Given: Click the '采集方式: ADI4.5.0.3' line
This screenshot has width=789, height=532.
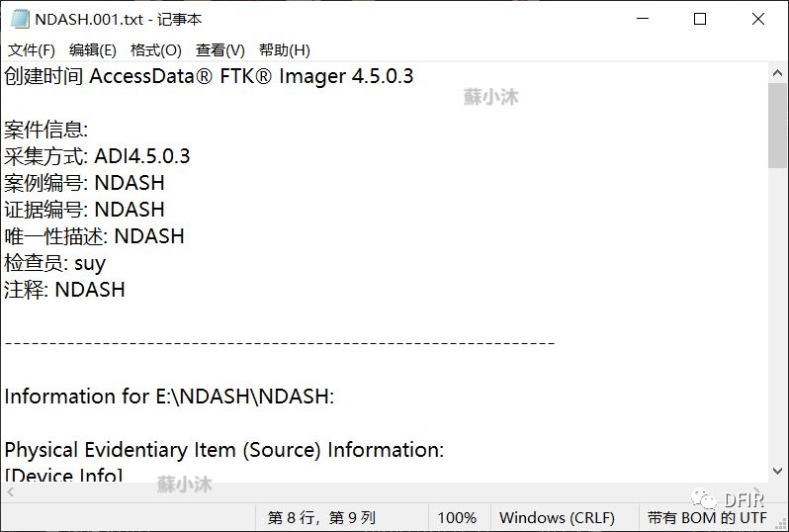Looking at the screenshot, I should (97, 156).
